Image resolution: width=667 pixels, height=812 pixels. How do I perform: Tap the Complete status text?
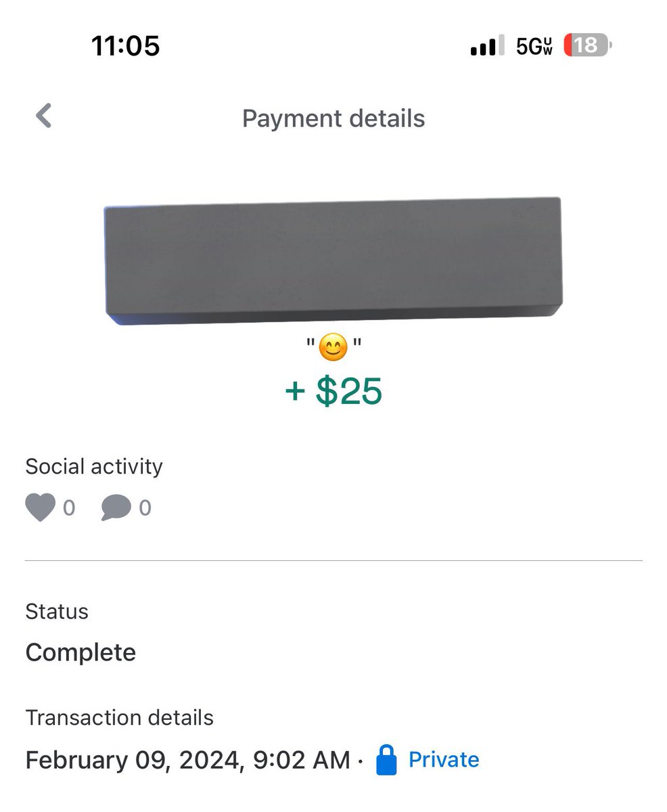point(80,652)
